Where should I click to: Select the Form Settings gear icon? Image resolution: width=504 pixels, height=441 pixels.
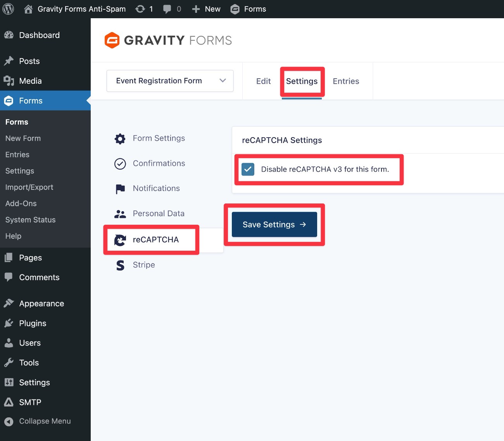coord(120,138)
